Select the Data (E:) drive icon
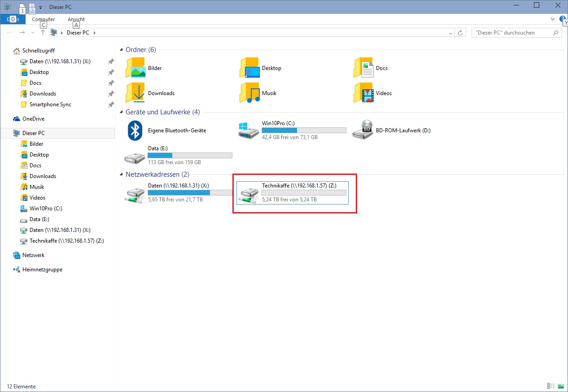The width and height of the screenshot is (568, 392). tap(135, 157)
